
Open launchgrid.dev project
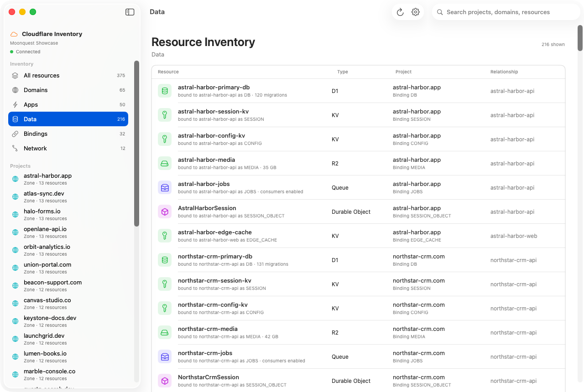[68, 339]
